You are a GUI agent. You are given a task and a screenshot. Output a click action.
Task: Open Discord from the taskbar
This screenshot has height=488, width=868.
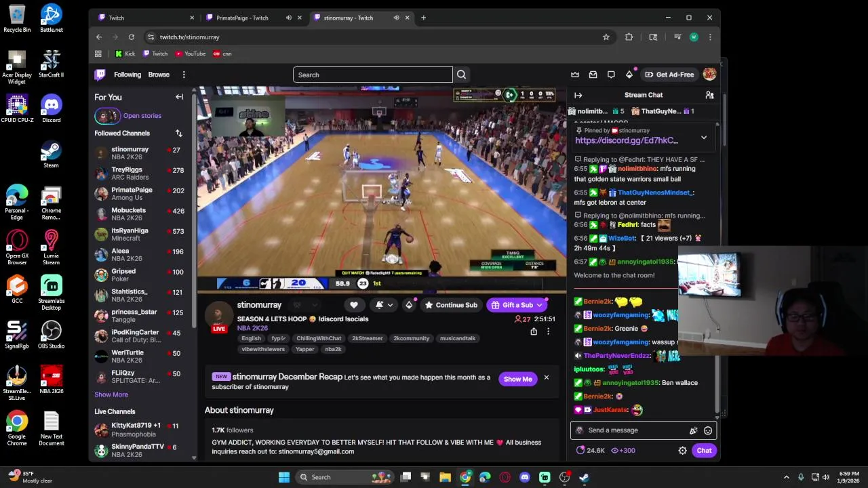tap(525, 477)
